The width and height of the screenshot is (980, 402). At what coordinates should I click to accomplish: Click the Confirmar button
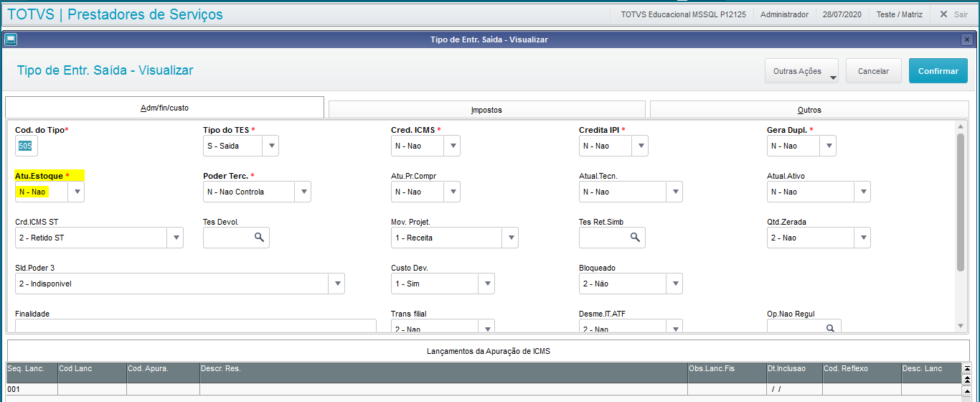(938, 71)
